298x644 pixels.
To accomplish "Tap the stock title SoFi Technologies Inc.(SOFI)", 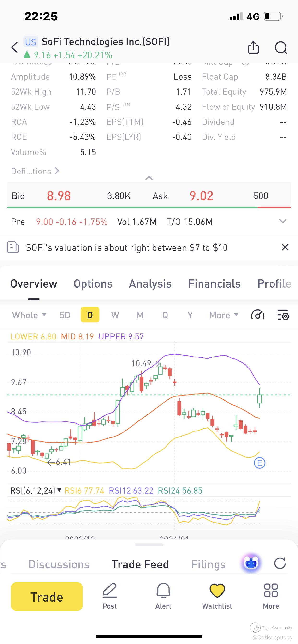I will tap(106, 41).
